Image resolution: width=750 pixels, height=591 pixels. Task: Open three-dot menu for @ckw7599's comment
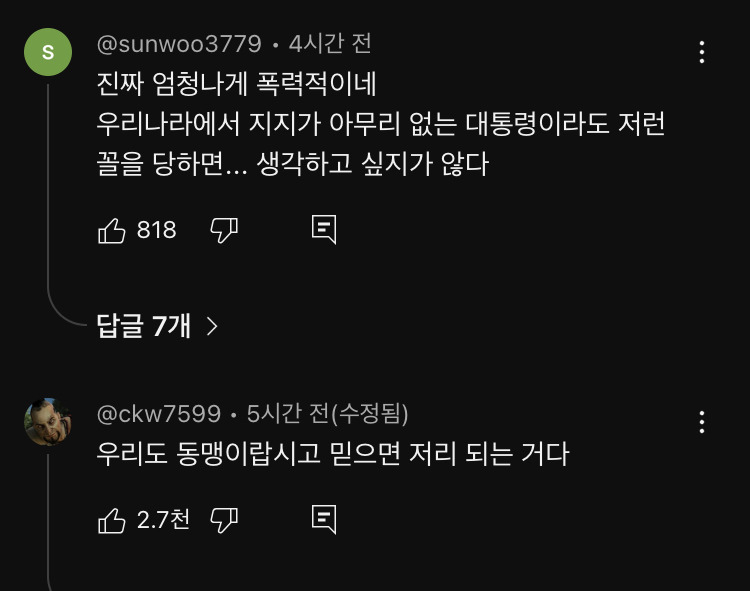point(702,422)
